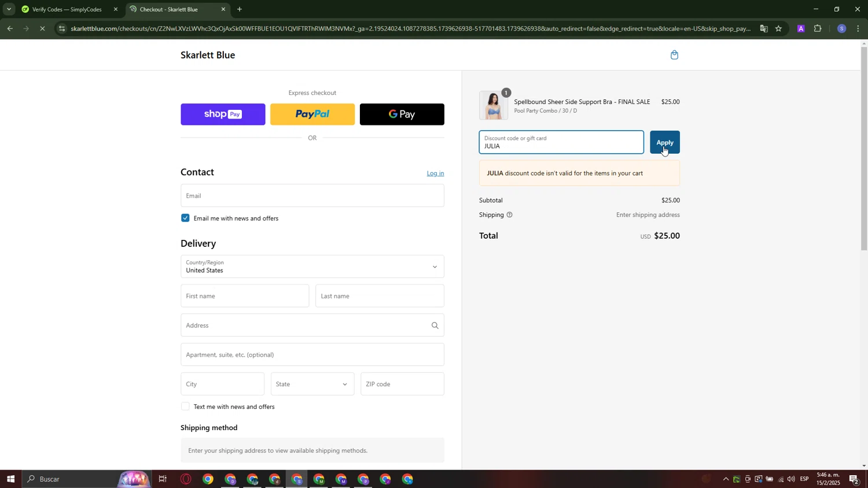Open Task View in the taskbar
The image size is (868, 488).
163,479
